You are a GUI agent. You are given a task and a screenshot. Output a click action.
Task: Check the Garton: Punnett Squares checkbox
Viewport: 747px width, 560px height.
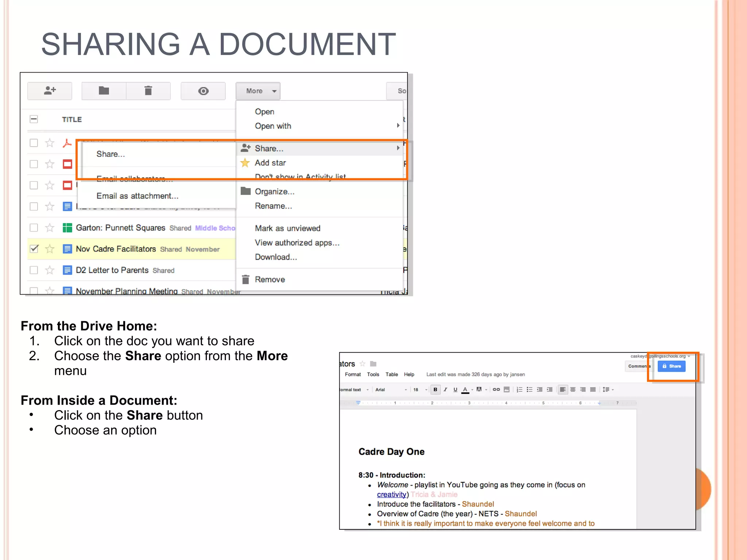(x=34, y=228)
